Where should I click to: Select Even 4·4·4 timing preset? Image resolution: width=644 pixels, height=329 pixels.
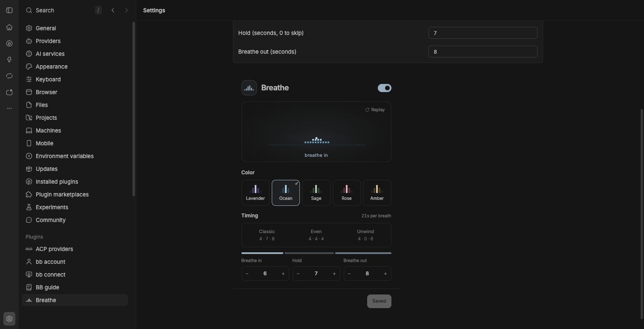click(316, 235)
